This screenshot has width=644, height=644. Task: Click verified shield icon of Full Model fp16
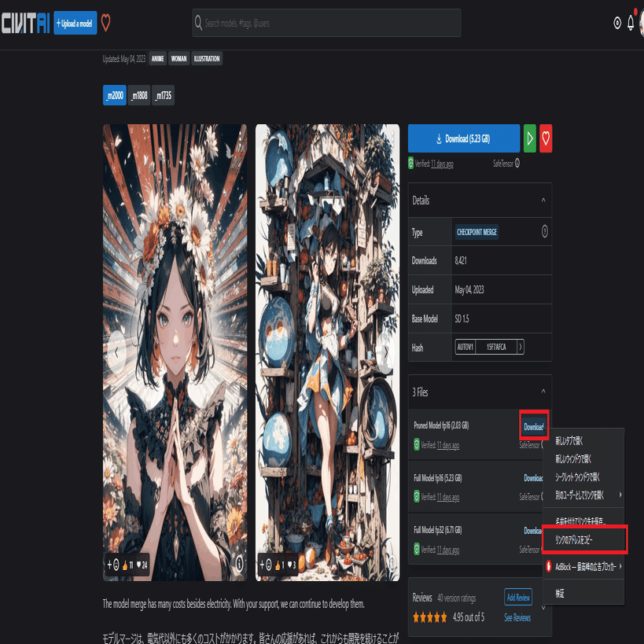coord(417,496)
